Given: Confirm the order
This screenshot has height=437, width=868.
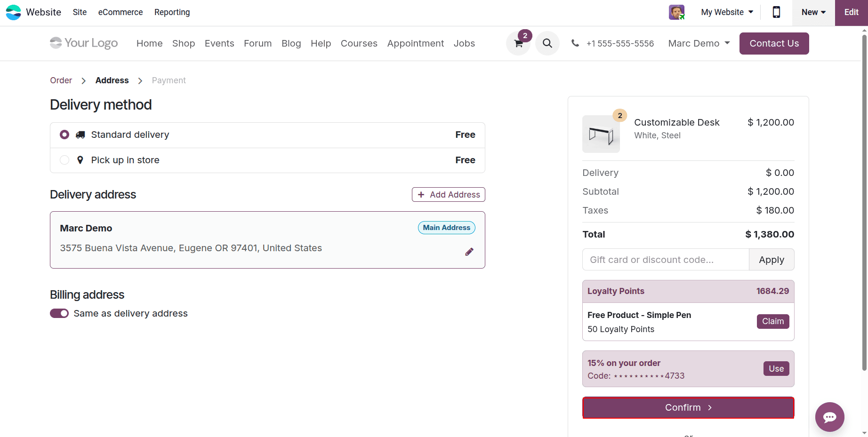Looking at the screenshot, I should (x=688, y=408).
